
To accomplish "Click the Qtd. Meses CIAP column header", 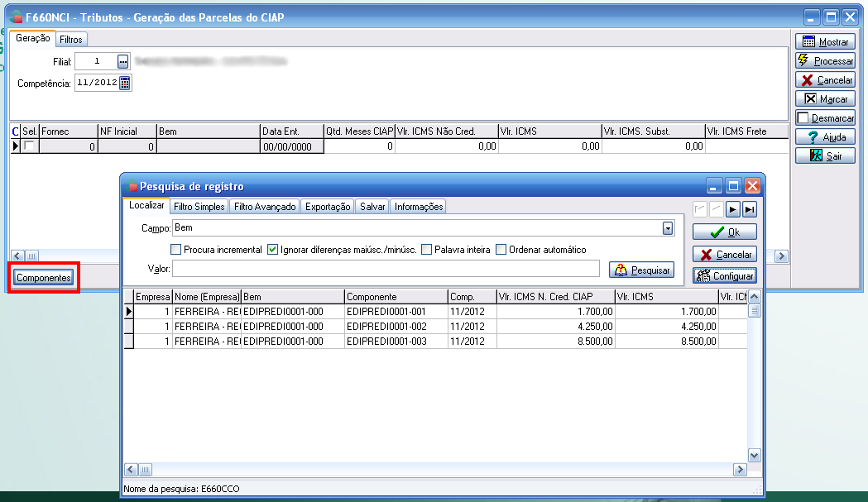I will tap(359, 131).
